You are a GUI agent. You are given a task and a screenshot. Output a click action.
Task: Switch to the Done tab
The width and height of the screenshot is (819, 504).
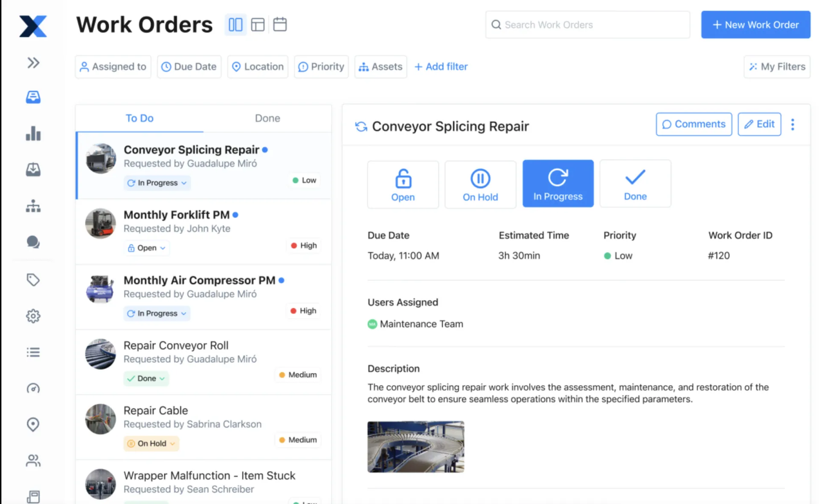click(267, 118)
